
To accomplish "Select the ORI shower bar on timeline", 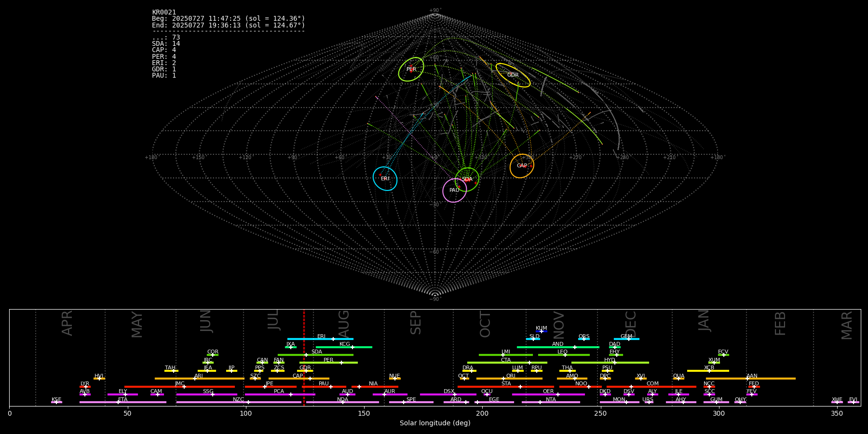I will (x=509, y=379).
